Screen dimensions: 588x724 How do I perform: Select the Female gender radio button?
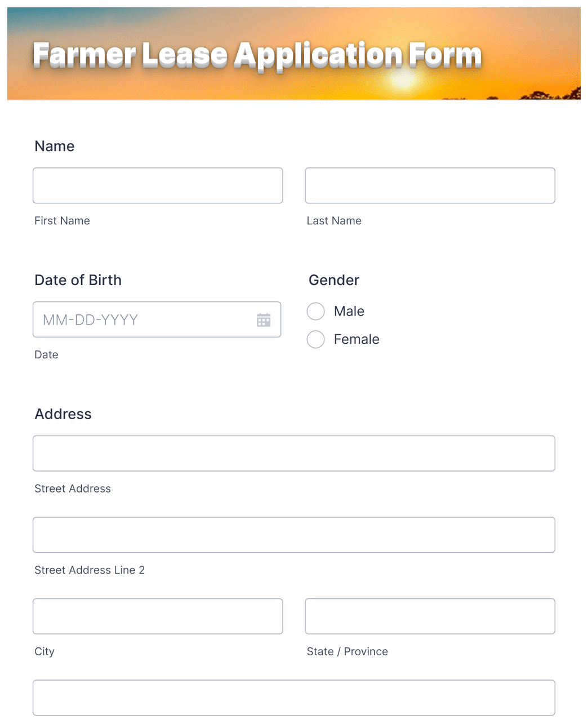click(315, 339)
